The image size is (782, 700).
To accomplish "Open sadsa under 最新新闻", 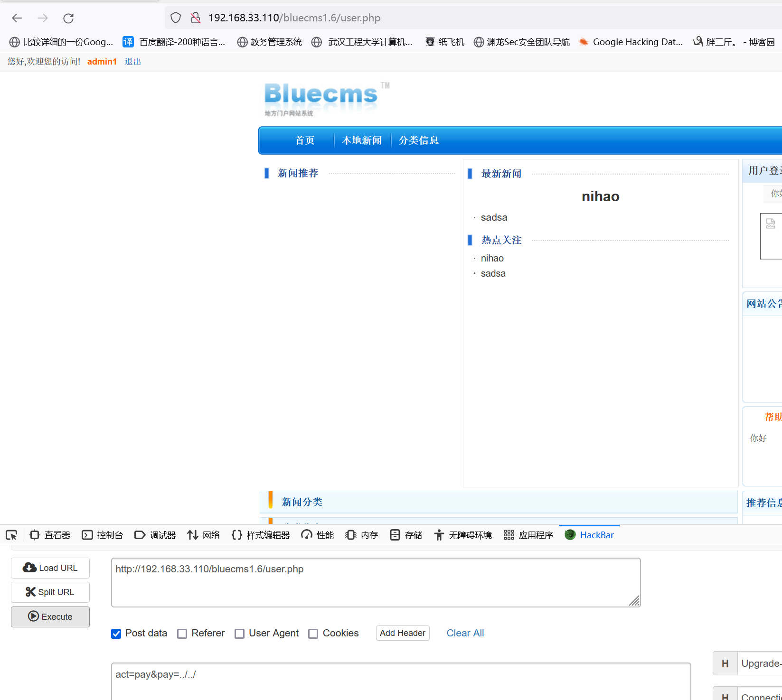I will (x=494, y=217).
